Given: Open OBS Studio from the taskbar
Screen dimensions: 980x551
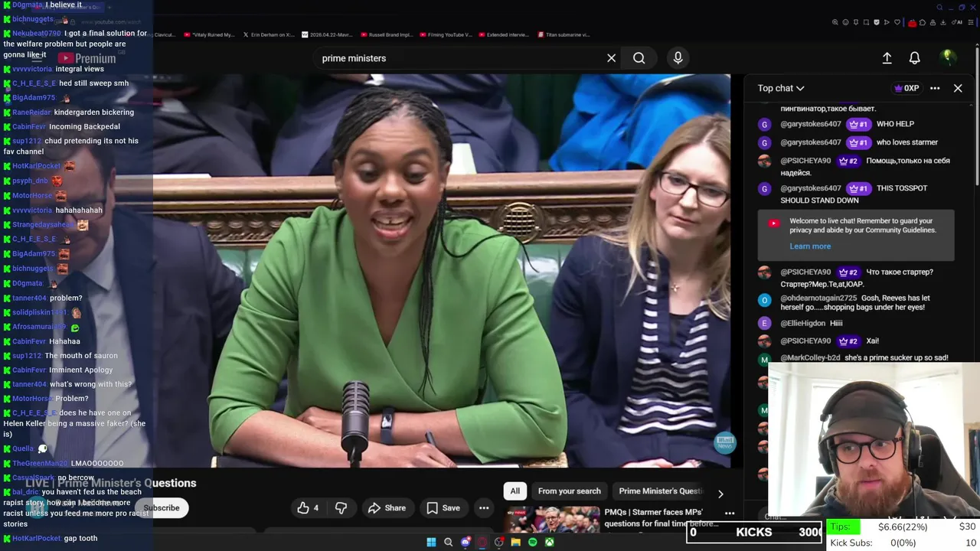Looking at the screenshot, I should 499,543.
